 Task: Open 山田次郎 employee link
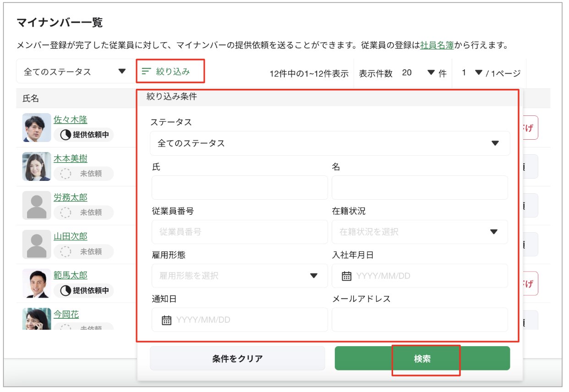click(x=71, y=236)
